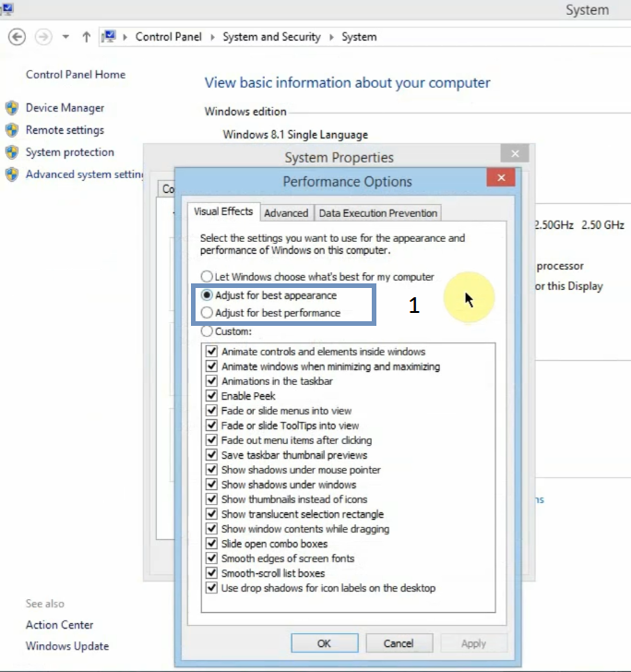Screen dimensions: 631x672
Task: Confirm with the OK button
Action: 325,643
